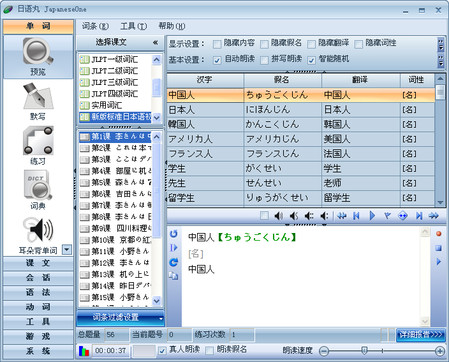
Task: Click the blue diamond loop icon
Action: click(x=403, y=216)
